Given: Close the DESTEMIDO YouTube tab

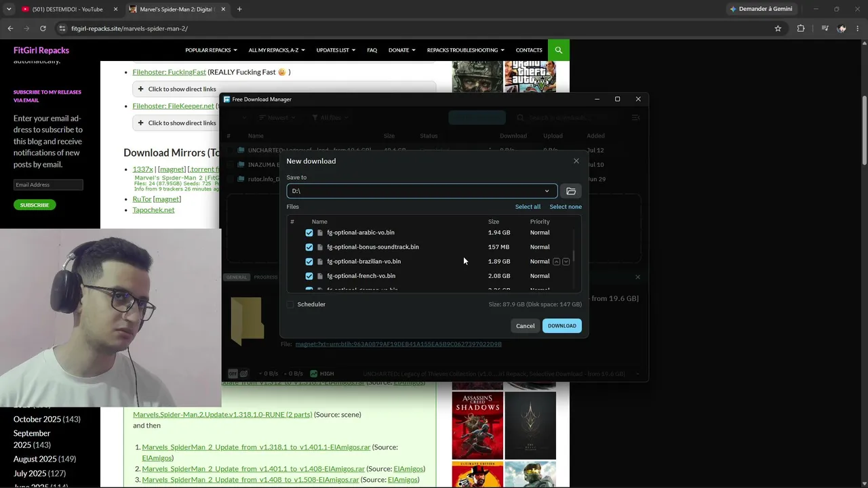Looking at the screenshot, I should pos(115,9).
